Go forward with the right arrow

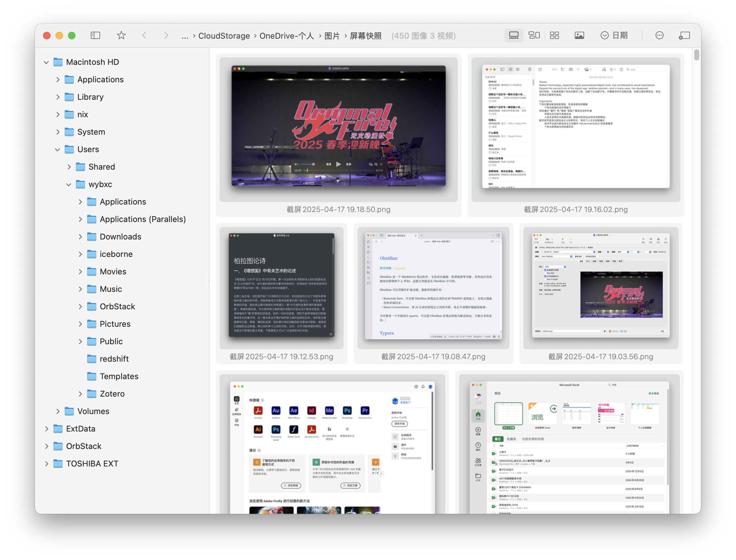coord(166,35)
